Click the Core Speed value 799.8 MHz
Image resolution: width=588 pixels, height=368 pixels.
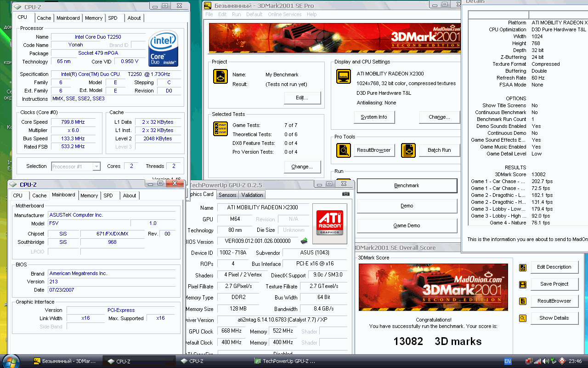(x=73, y=122)
